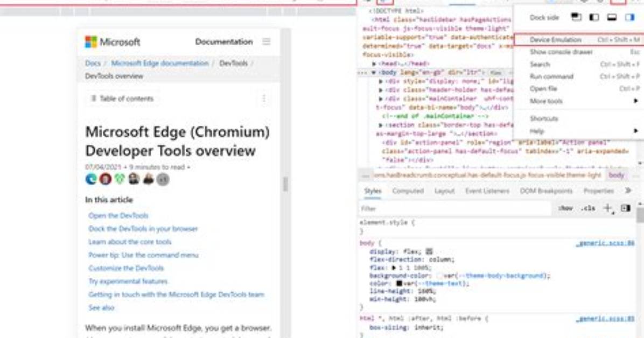Click the line-height value 160%
644x338 pixels.
(426, 291)
